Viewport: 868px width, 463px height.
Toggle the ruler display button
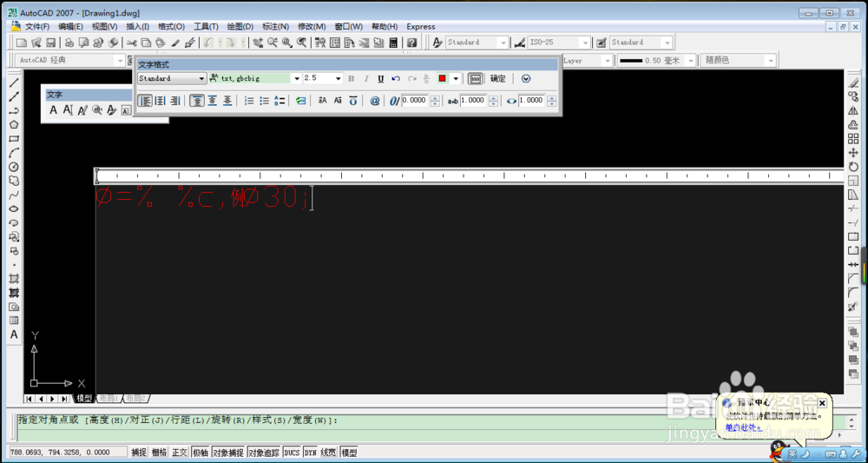pyautogui.click(x=475, y=79)
